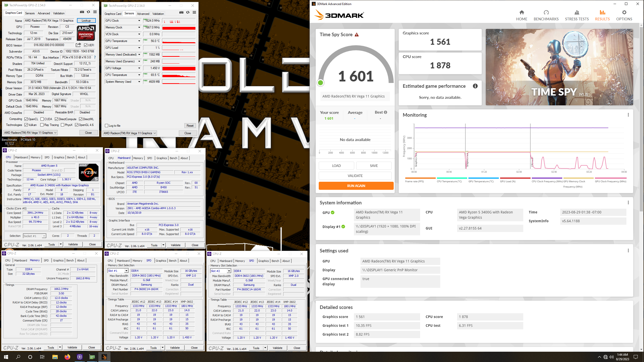Open System information three-dot menu

click(628, 203)
